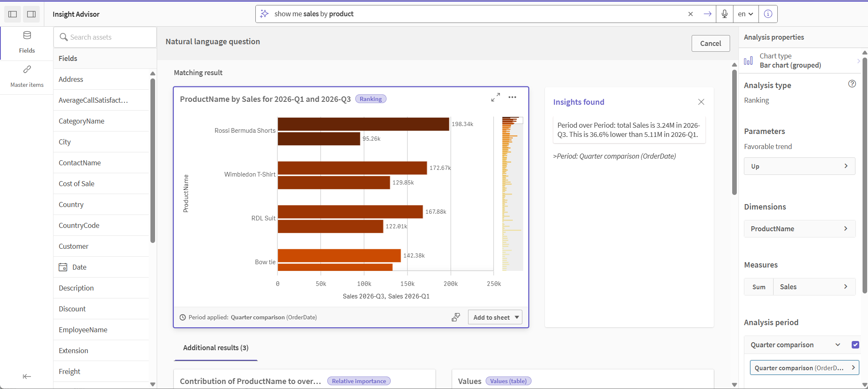
Task: Click the Add to sheet button
Action: 491,317
